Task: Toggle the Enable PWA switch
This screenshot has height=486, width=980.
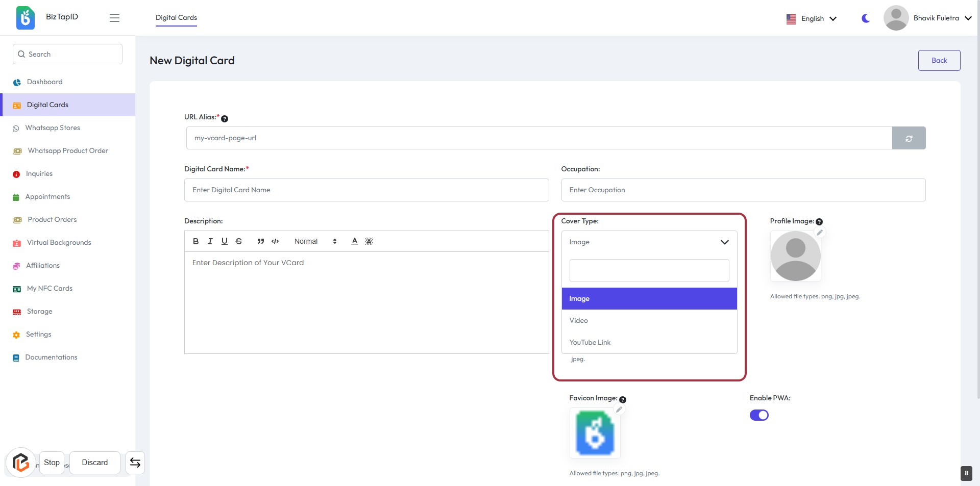Action: pos(759,415)
